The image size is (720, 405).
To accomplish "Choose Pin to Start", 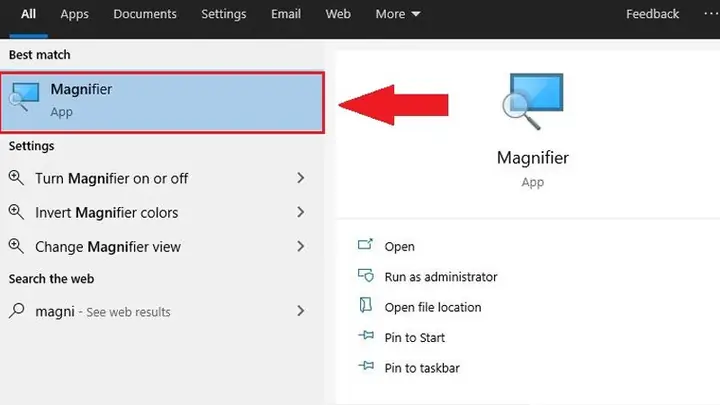I will point(415,338).
